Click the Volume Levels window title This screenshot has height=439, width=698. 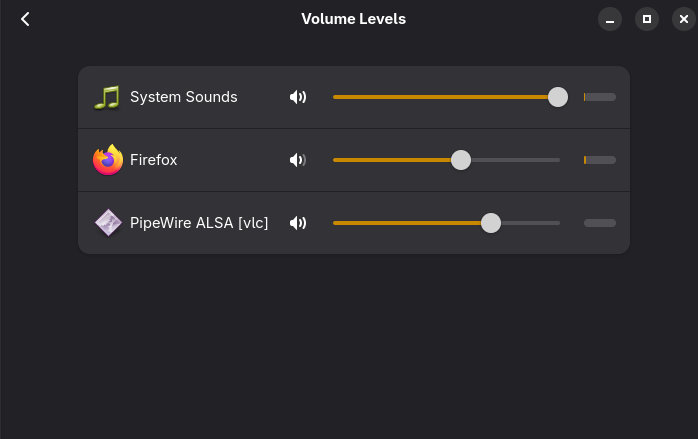point(353,19)
